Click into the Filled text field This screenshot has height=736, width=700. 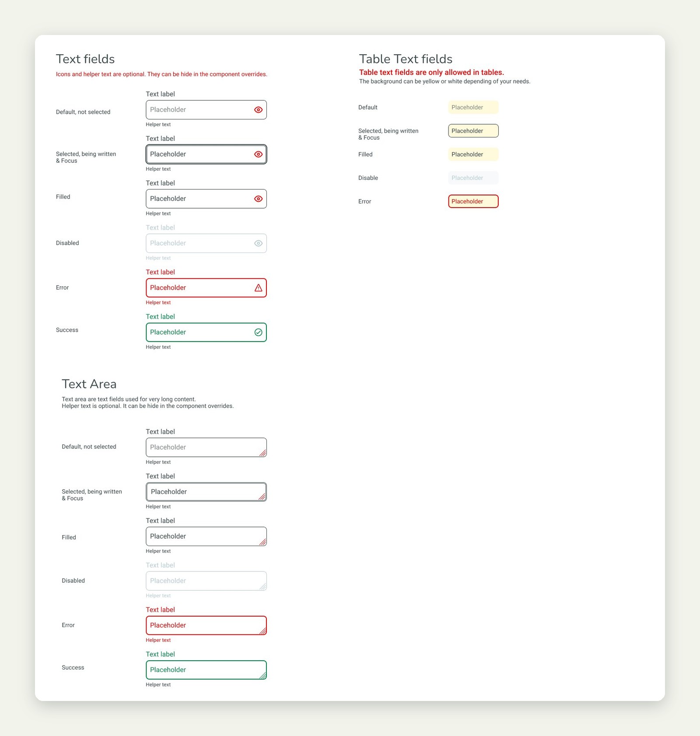(206, 199)
